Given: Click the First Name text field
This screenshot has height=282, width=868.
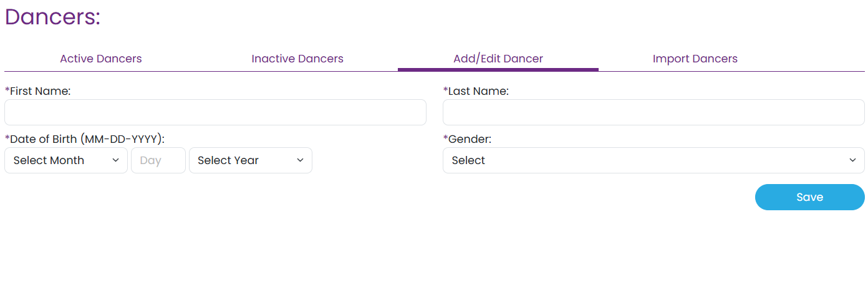Looking at the screenshot, I should (215, 112).
